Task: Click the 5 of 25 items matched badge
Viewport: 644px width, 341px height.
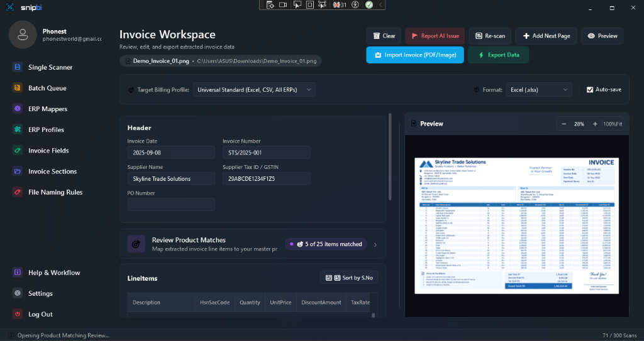Action: (326, 244)
